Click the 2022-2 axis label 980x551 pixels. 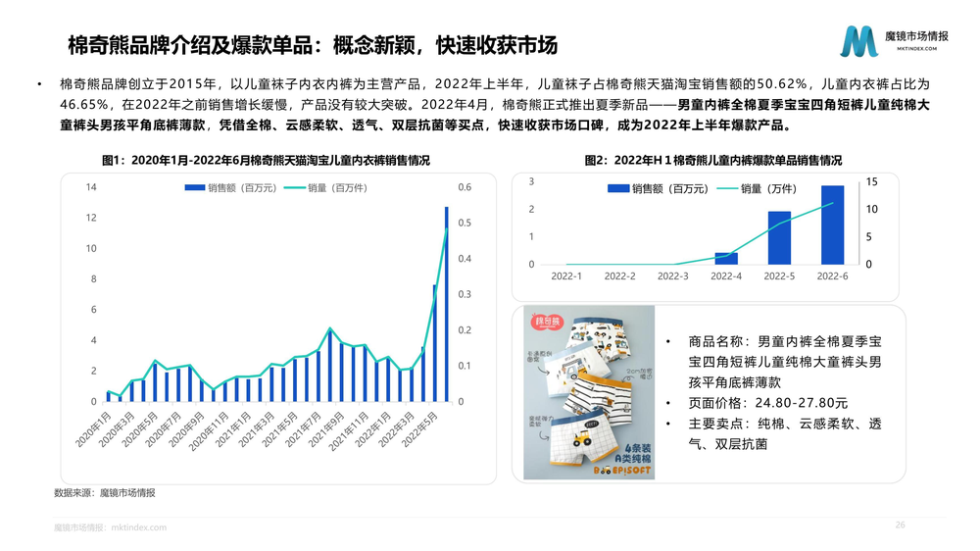pos(619,275)
